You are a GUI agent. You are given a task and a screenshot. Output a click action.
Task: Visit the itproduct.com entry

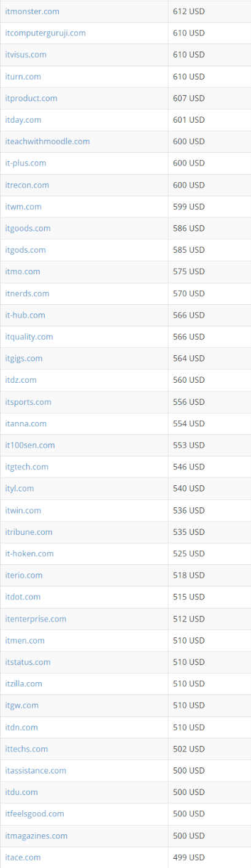[x=31, y=98]
